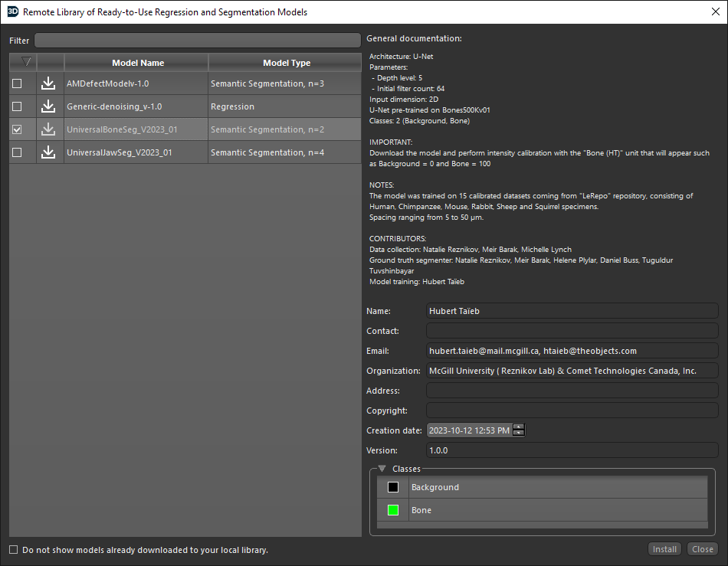The image size is (728, 566).
Task: Click download icon for Generic-denoising_v-1.0
Action: coord(48,106)
